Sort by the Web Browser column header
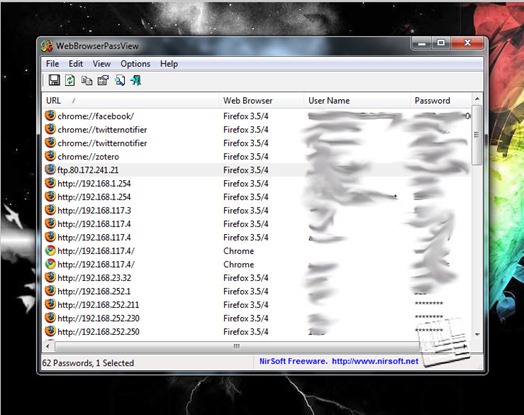This screenshot has height=415, width=524. [x=262, y=101]
